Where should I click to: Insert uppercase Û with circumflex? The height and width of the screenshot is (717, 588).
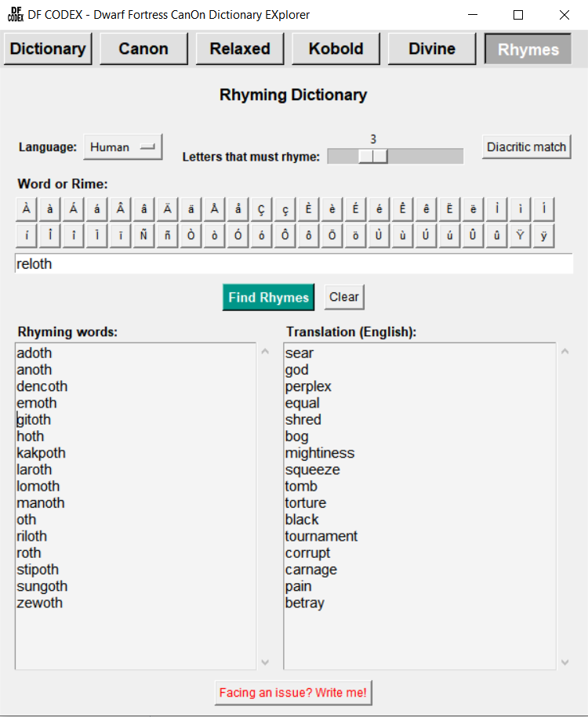click(474, 236)
